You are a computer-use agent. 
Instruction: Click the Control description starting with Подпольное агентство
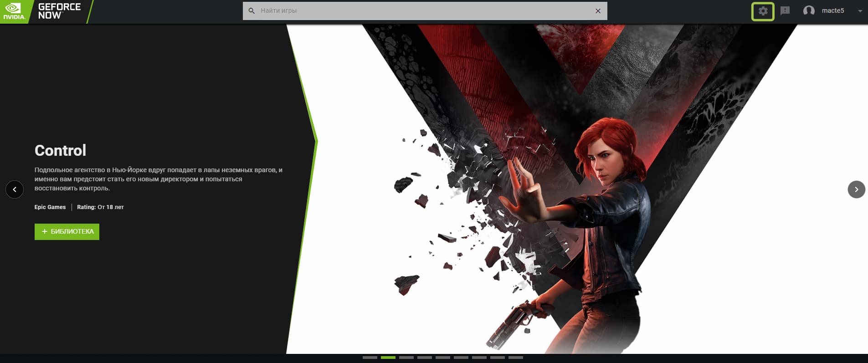click(x=159, y=179)
